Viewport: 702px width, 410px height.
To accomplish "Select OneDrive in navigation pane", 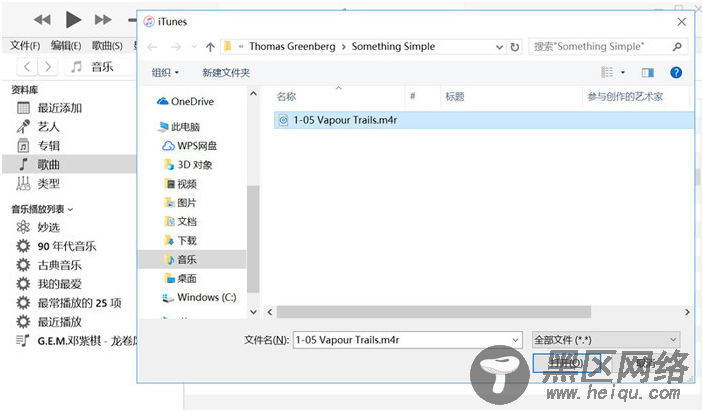I will click(x=185, y=102).
